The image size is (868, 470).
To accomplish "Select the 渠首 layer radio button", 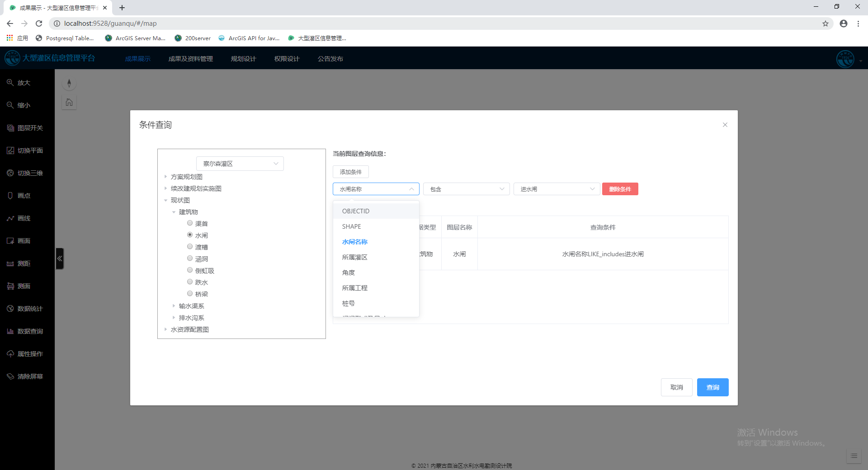I will coord(190,223).
